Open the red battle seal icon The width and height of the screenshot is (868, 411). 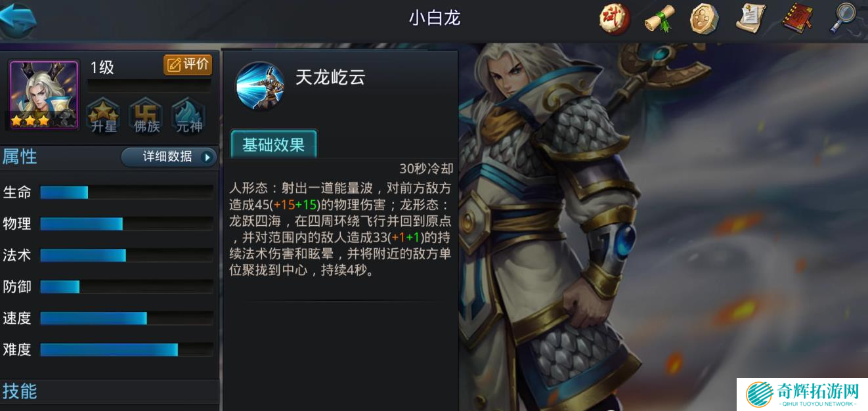(615, 19)
